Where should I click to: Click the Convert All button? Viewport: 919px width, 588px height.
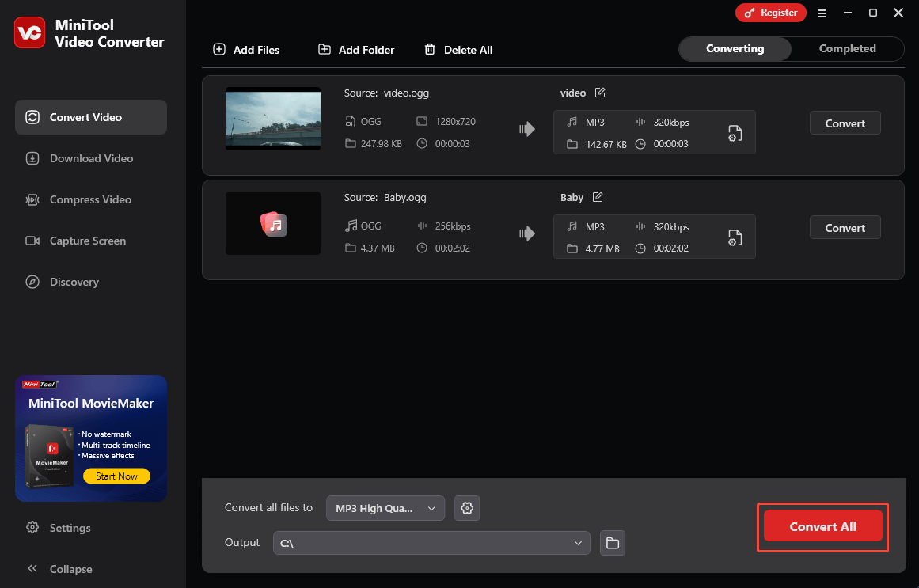[x=822, y=526]
